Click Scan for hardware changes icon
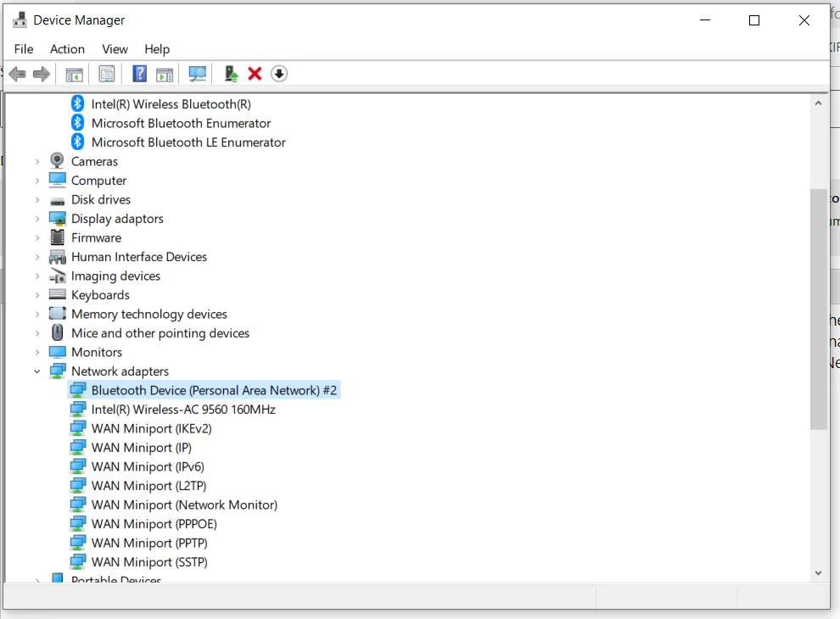Screen dimensions: 840x619 [198, 75]
